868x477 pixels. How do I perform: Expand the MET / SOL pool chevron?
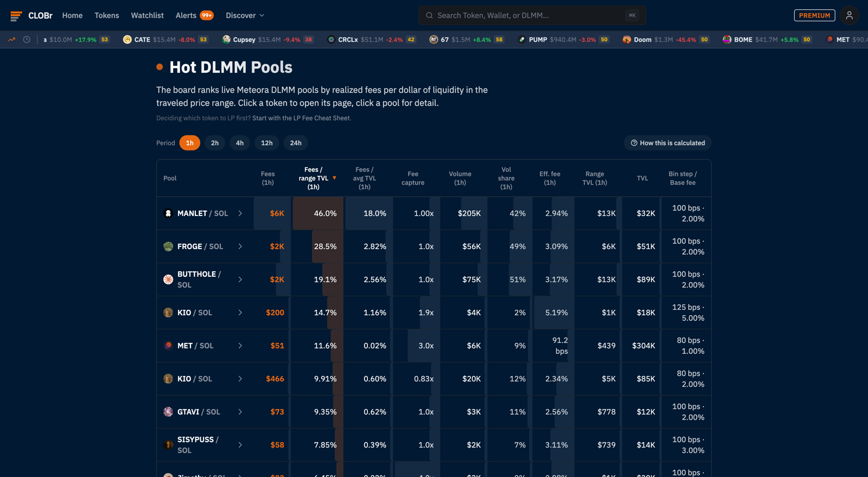(x=240, y=346)
